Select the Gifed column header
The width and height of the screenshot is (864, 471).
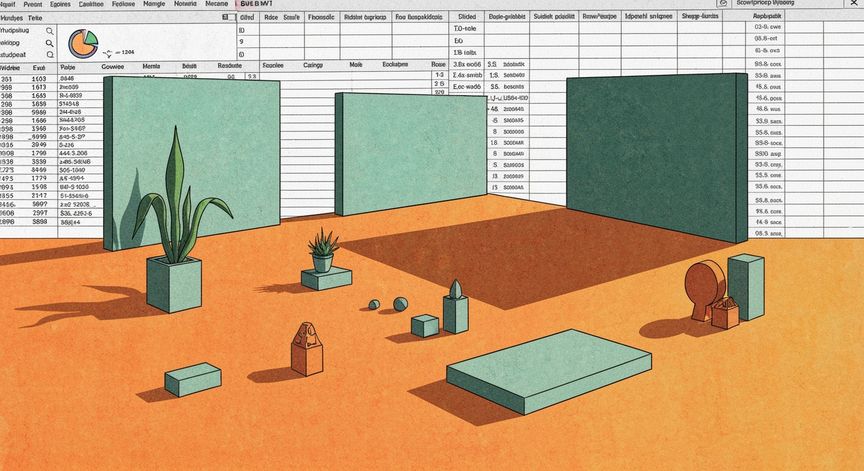pyautogui.click(x=247, y=17)
